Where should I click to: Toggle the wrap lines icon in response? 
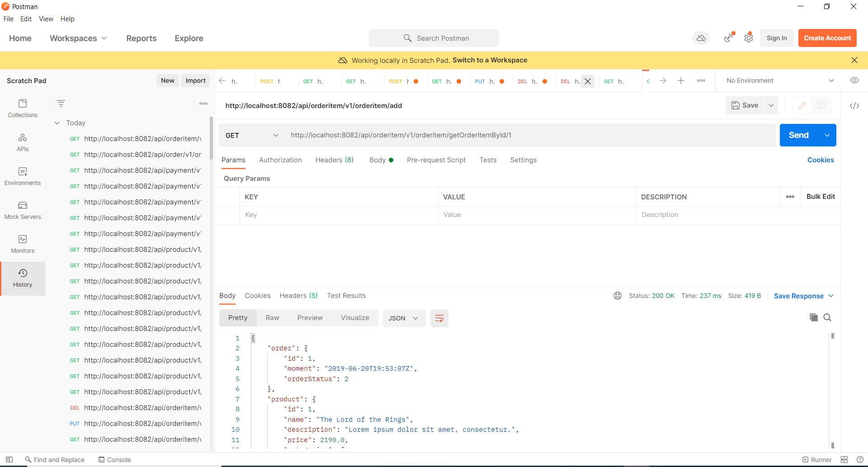click(439, 318)
